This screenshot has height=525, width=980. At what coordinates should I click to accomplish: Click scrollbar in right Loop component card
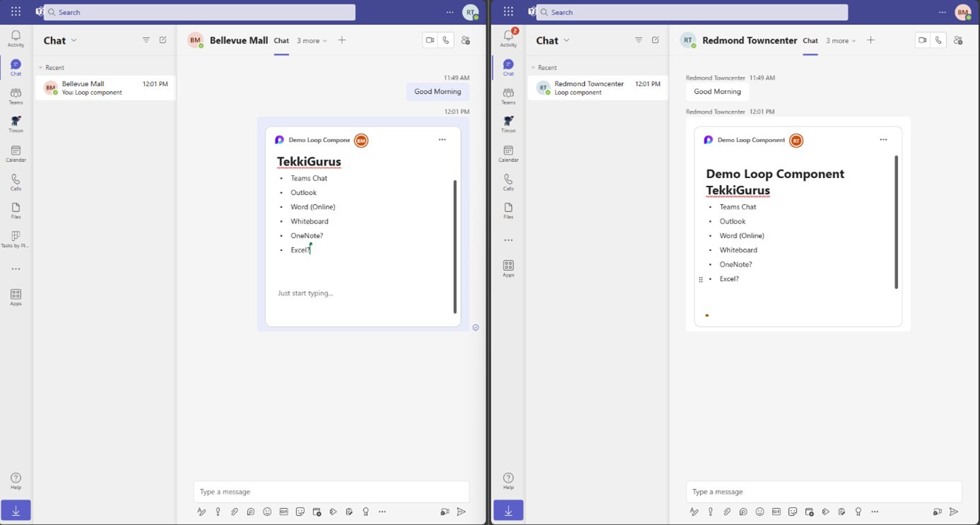coord(896,222)
